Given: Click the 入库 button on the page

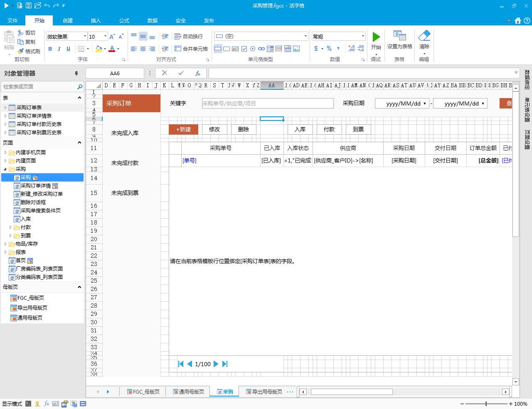Looking at the screenshot, I should pyautogui.click(x=300, y=129).
